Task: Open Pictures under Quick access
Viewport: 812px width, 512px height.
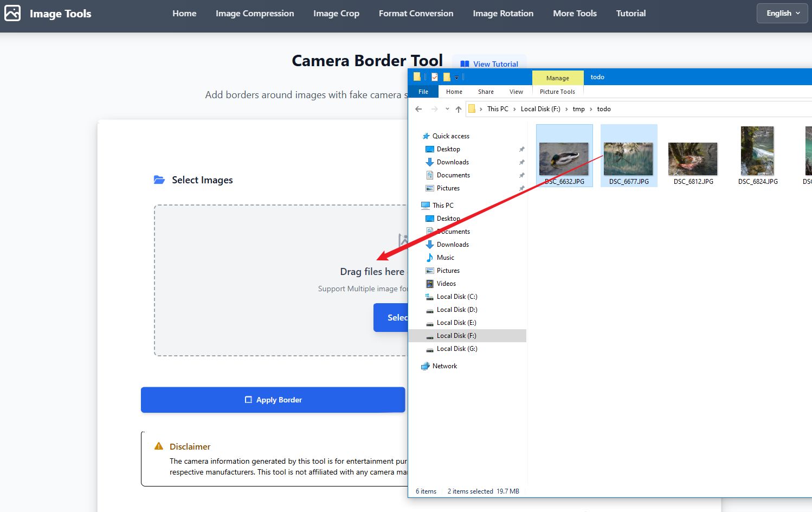Action: coord(448,188)
